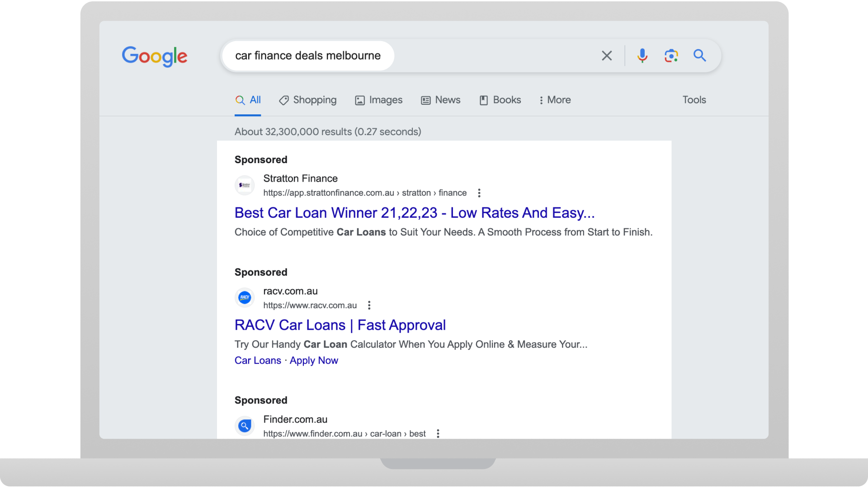Click the strattonfinance.com.au URL
This screenshot has width=868, height=488.
[365, 193]
